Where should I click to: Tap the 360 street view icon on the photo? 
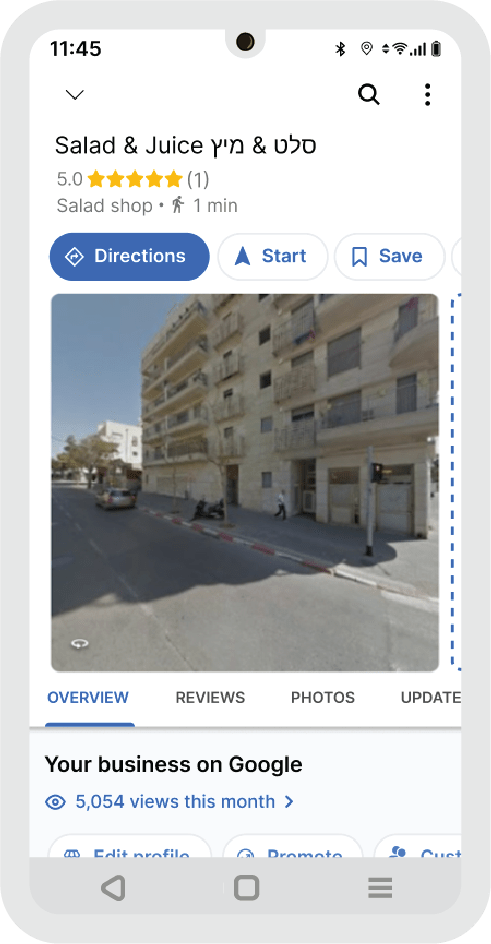click(79, 644)
